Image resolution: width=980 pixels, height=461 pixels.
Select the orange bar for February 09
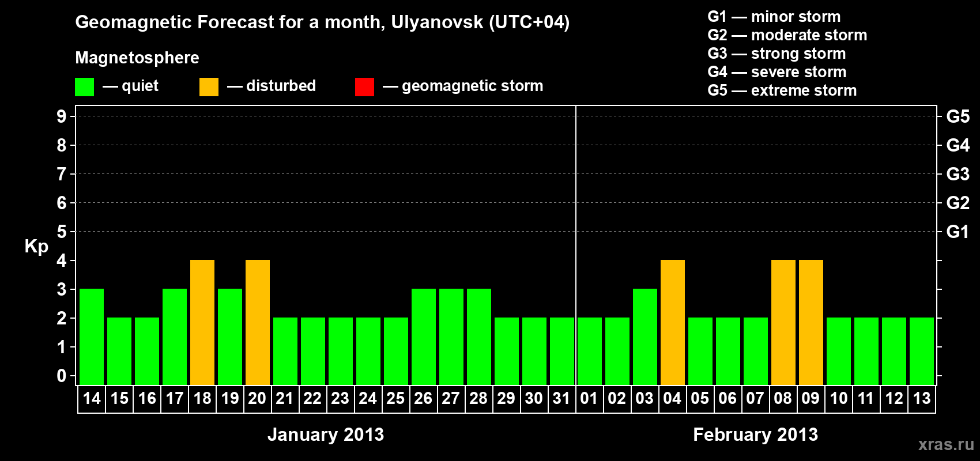point(811,323)
